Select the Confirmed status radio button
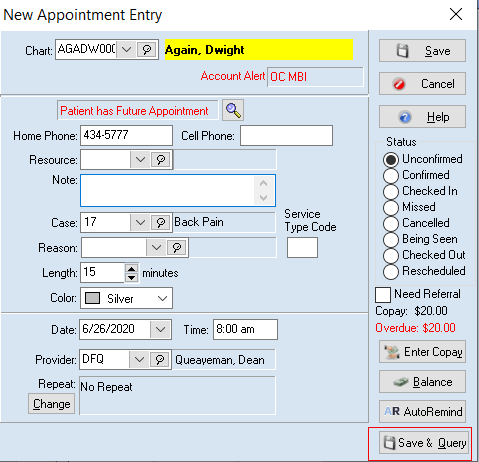 click(x=391, y=176)
